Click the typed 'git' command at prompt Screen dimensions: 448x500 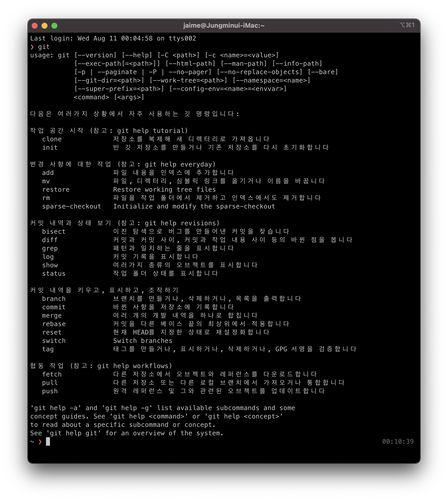pos(44,47)
